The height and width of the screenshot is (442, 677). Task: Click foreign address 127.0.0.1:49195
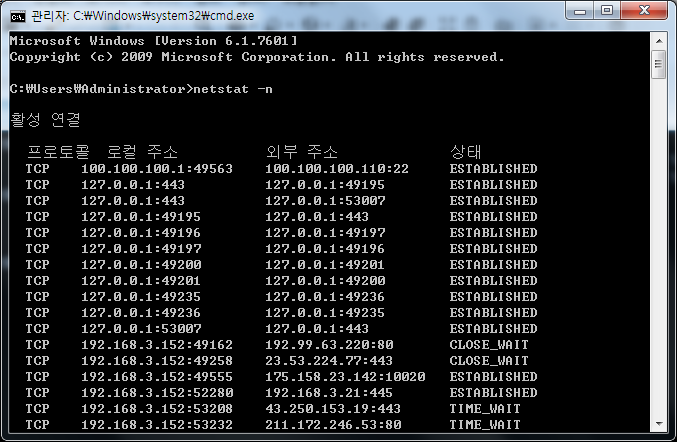point(325,185)
